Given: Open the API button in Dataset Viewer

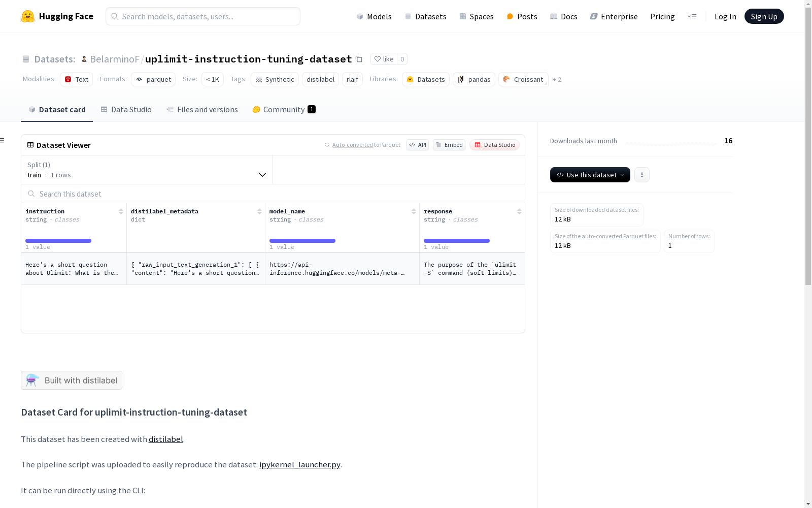Looking at the screenshot, I should pyautogui.click(x=418, y=145).
